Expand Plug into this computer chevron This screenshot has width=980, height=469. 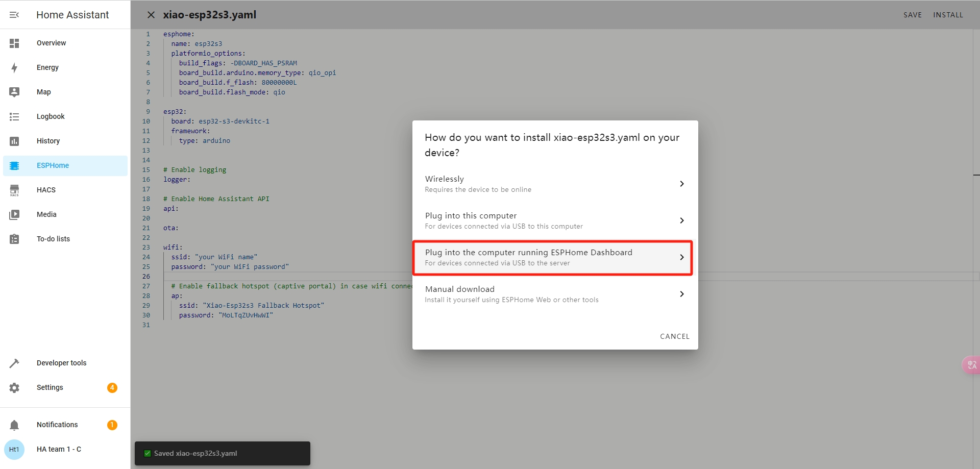click(x=682, y=220)
